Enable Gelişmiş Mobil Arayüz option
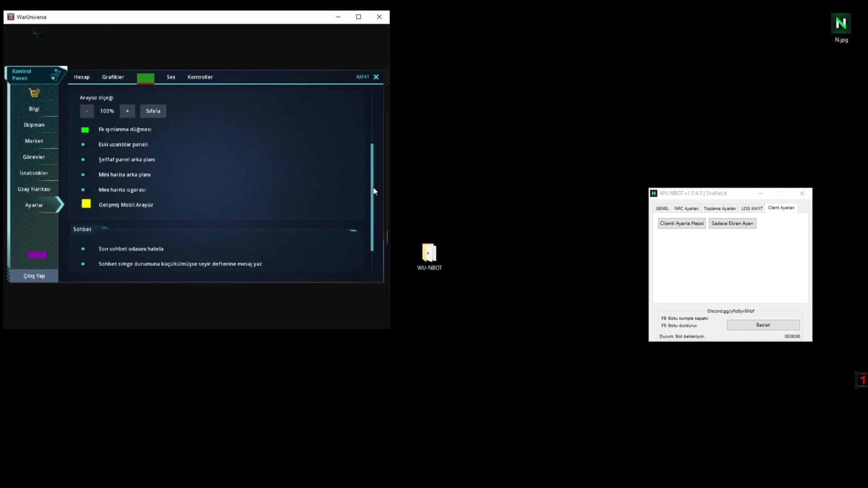Image resolution: width=868 pixels, height=488 pixels. [x=86, y=204]
